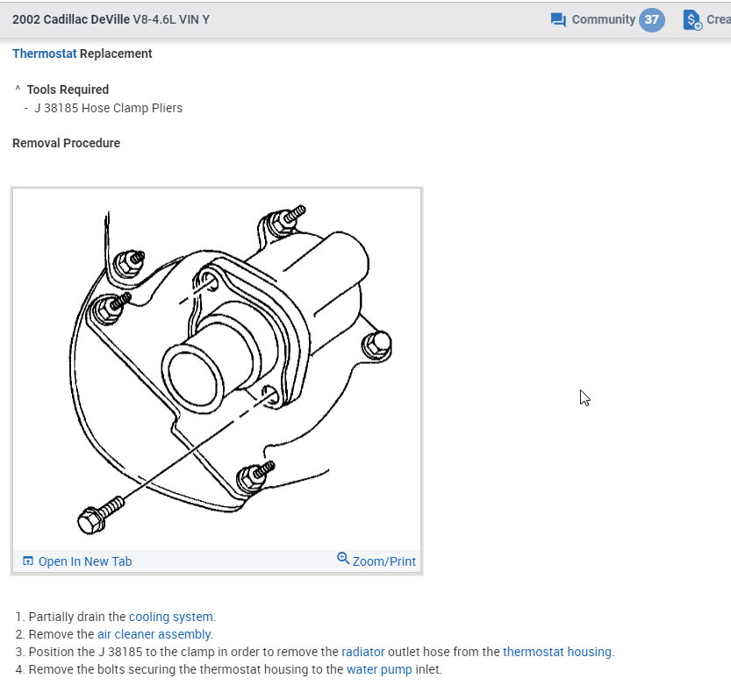
Task: Click Open In New Tab link
Action: (x=85, y=561)
